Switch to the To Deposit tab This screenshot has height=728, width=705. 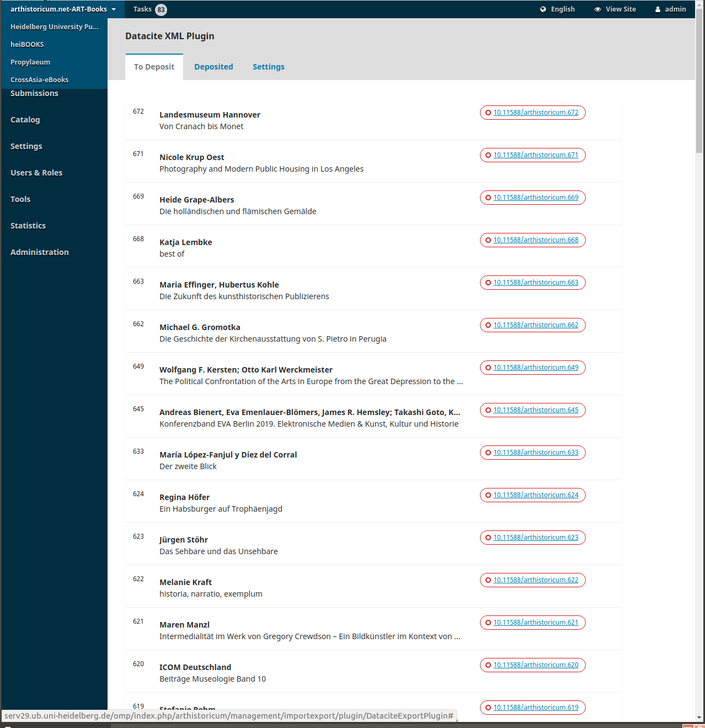(x=154, y=67)
